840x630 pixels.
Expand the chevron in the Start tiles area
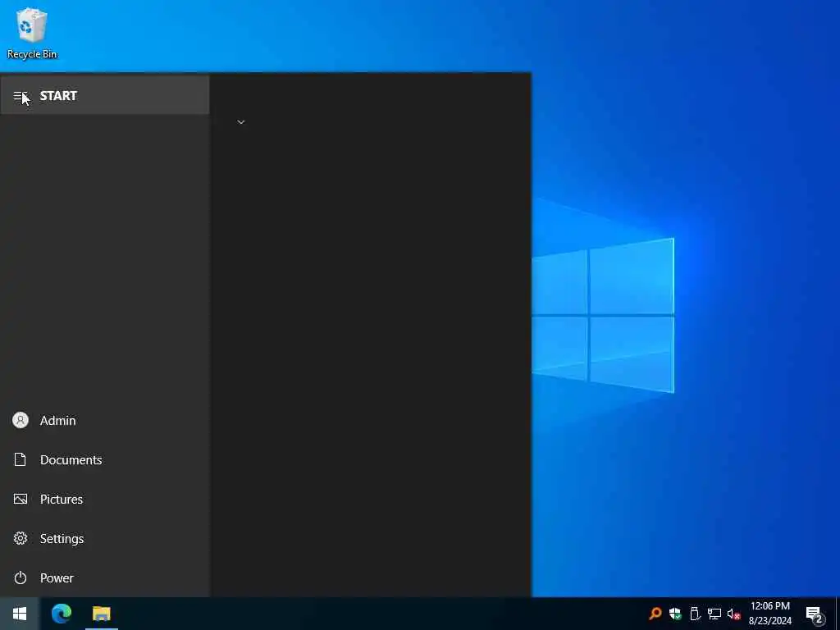click(x=241, y=122)
